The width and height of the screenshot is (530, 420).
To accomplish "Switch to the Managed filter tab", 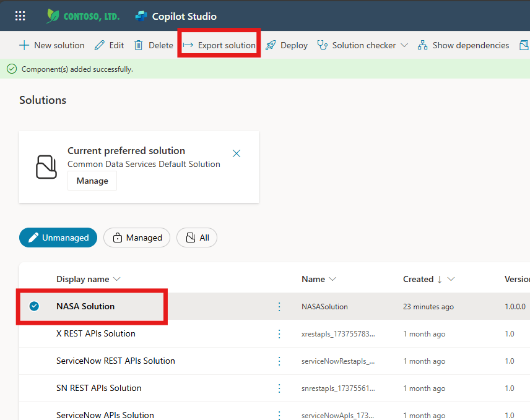I will pyautogui.click(x=137, y=238).
